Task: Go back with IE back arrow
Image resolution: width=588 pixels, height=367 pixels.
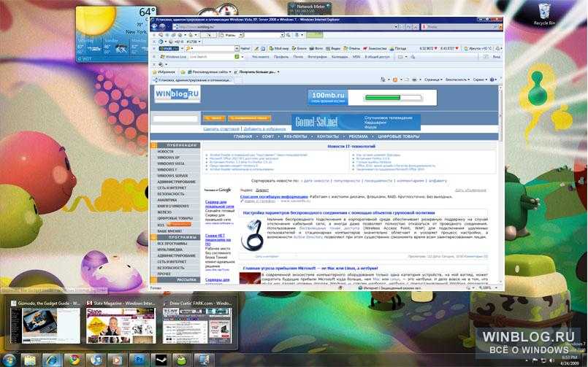Action: (x=155, y=26)
